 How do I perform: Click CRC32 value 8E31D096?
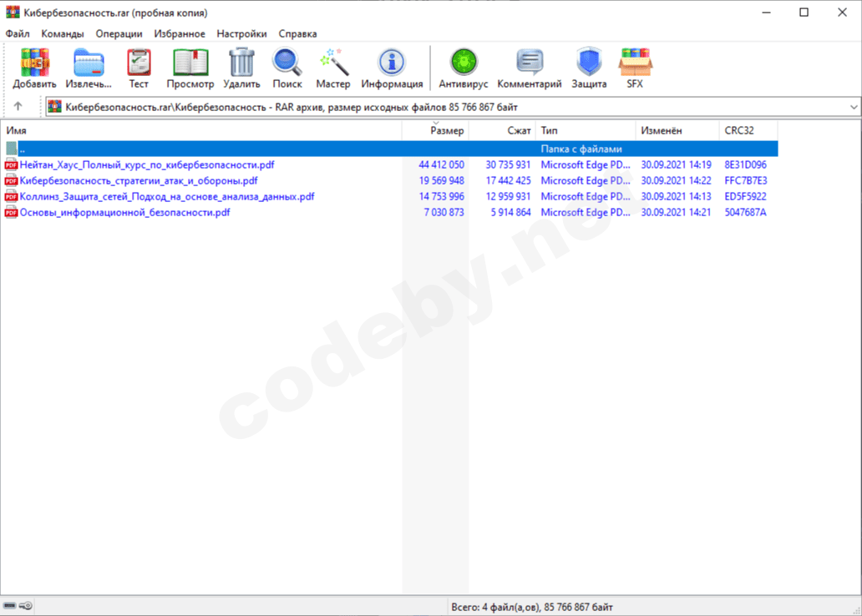[745, 165]
